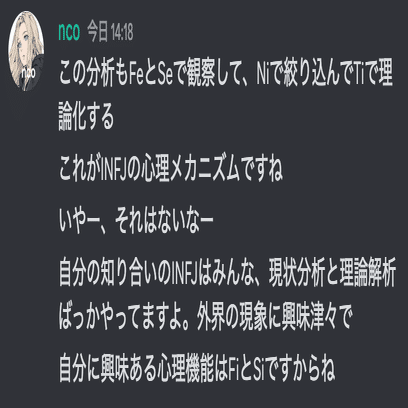Viewport: 408px width, 408px height.
Task: Click the text ですからね ending the last line
Action: pos(300,369)
